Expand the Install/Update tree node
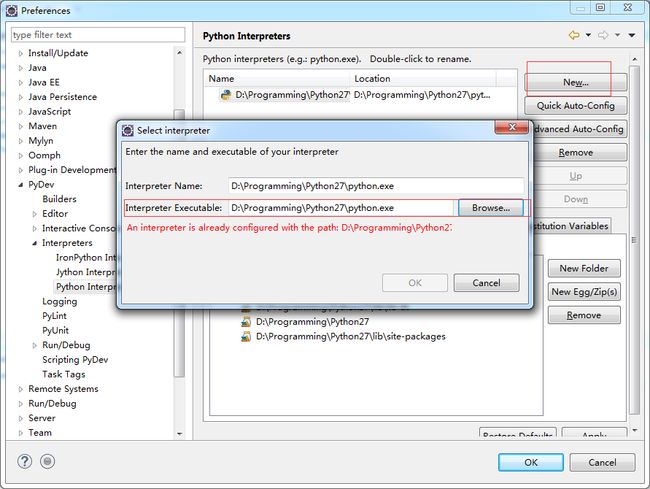Screen dimensions: 650x489 20,53
